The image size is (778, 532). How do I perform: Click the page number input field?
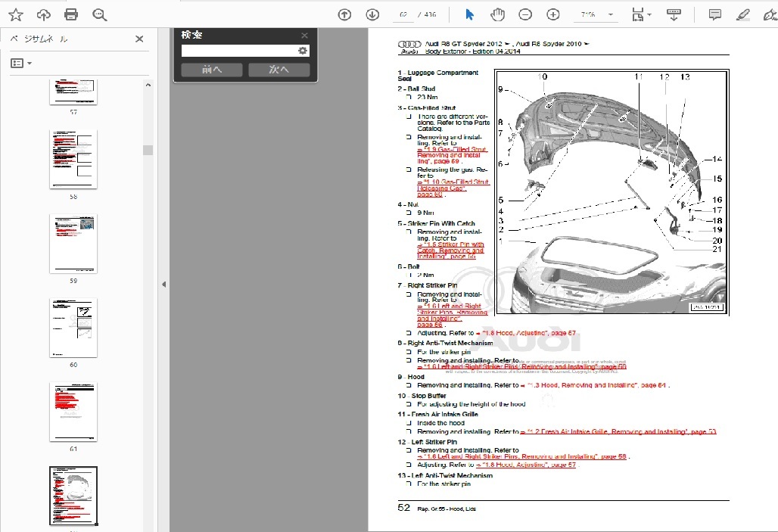coord(403,15)
